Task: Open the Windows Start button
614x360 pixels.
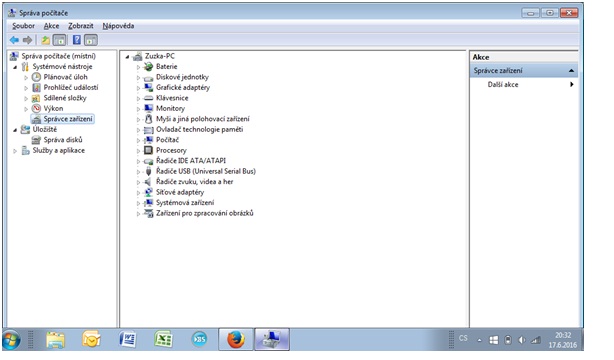Action: [12, 340]
